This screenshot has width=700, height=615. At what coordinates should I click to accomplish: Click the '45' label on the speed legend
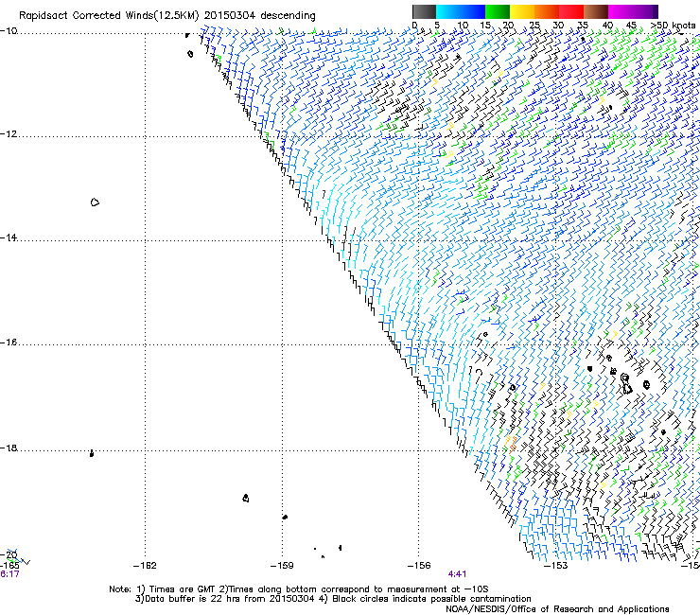[631, 25]
